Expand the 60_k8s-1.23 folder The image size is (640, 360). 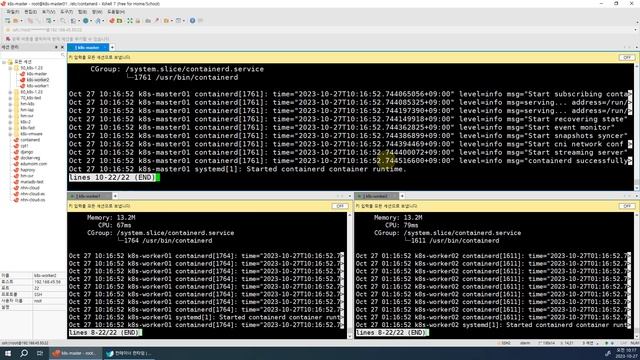coord(10,92)
